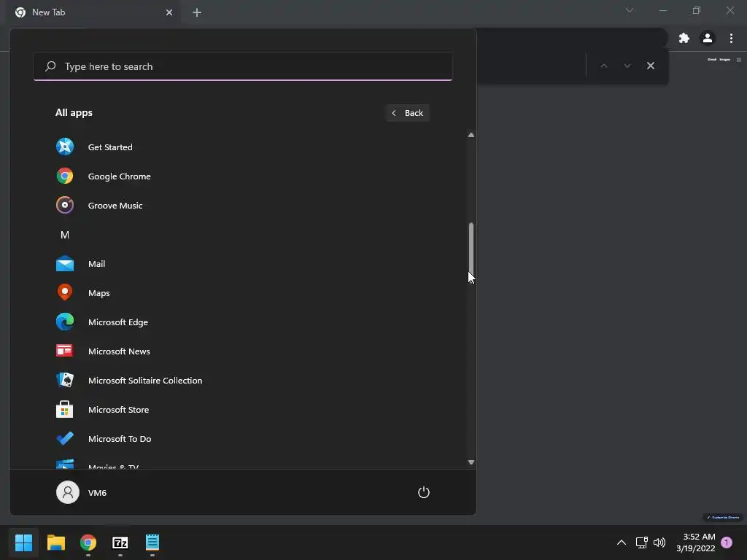The width and height of the screenshot is (747, 560).
Task: Open Chrome extensions puzzle icon
Action: (684, 38)
